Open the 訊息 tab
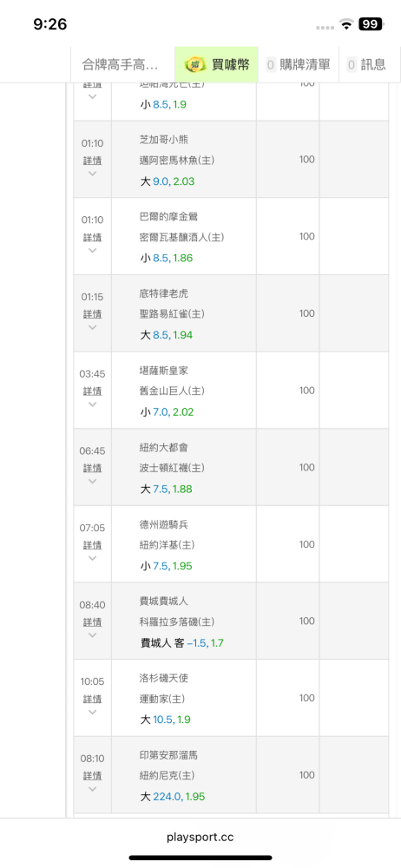Viewport: 401px width, 868px height. click(366, 65)
